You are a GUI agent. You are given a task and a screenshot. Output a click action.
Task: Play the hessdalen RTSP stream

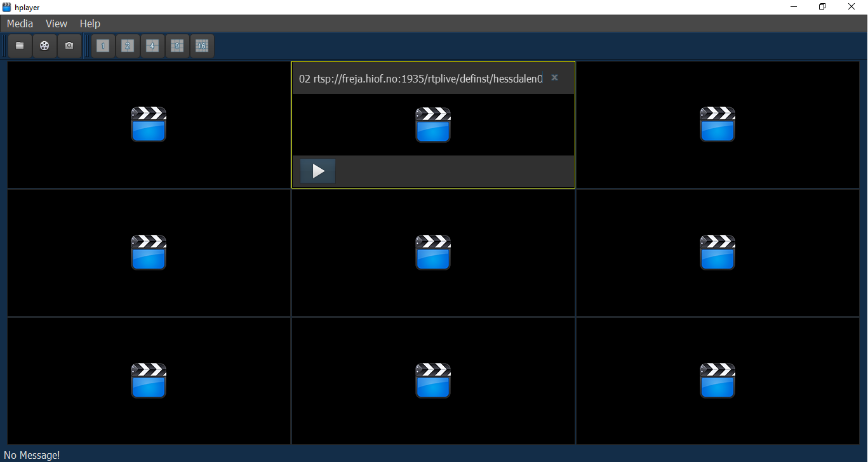(x=317, y=171)
